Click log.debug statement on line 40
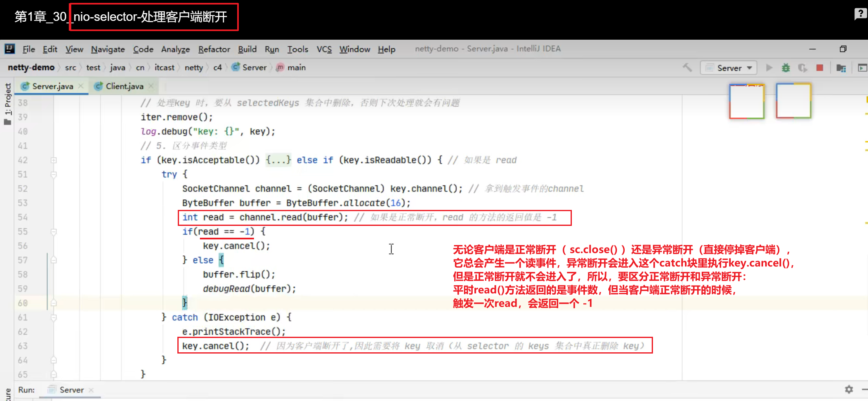The width and height of the screenshot is (868, 401). pos(208,131)
